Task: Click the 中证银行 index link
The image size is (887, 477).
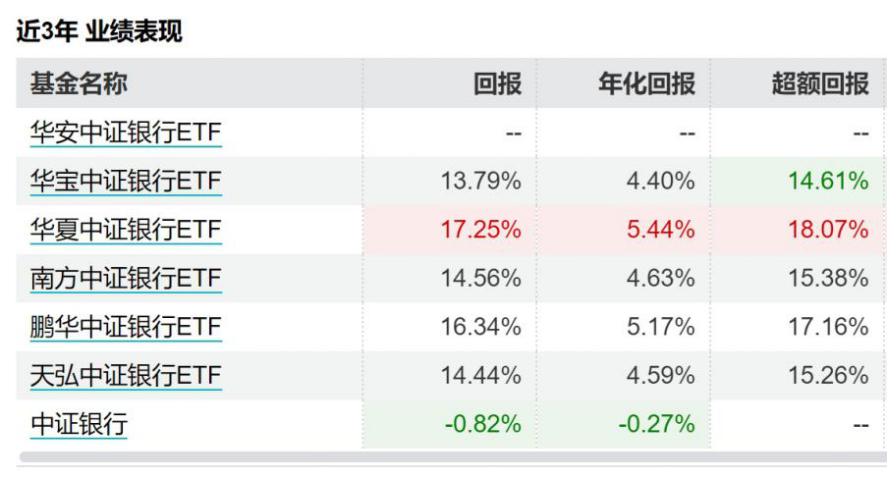Action: [x=79, y=424]
